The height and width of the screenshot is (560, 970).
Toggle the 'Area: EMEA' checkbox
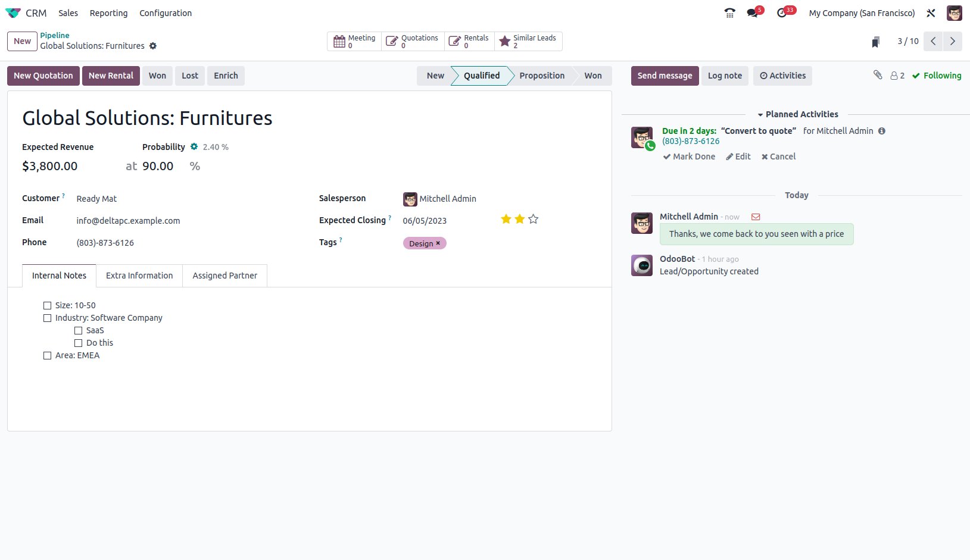48,355
